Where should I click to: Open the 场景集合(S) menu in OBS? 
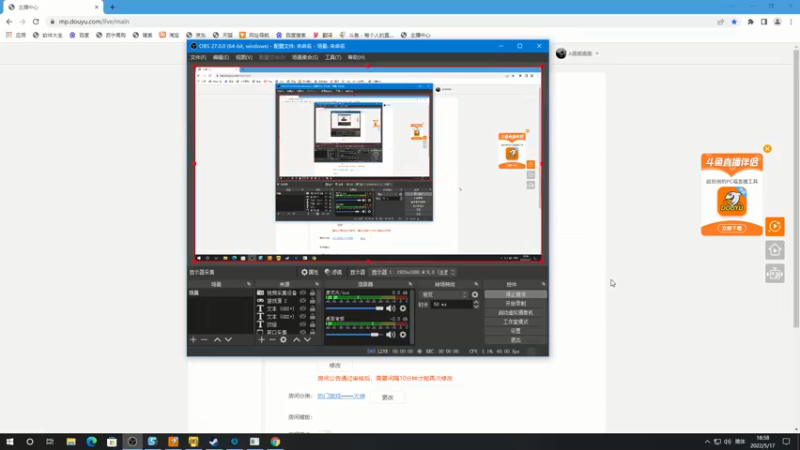click(305, 58)
